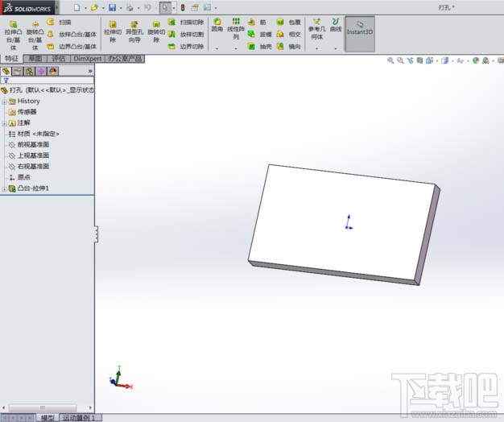Choose the Swept Cut tool (扫描切除)
504x422 pixels.
(186, 23)
